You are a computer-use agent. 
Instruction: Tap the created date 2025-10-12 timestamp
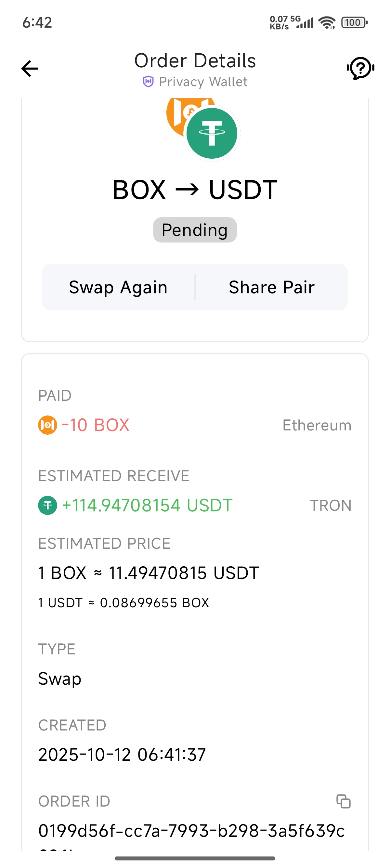click(x=122, y=755)
